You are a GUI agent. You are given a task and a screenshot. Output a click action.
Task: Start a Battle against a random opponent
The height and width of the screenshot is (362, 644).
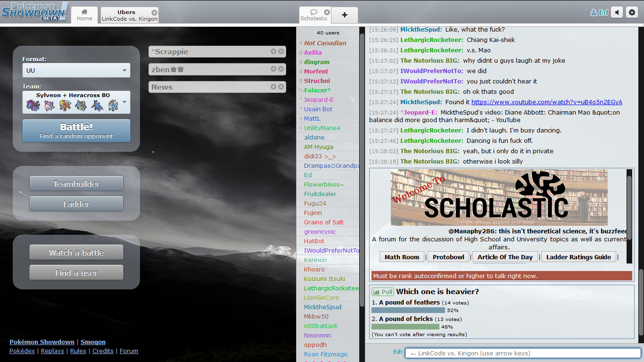pyautogui.click(x=76, y=131)
